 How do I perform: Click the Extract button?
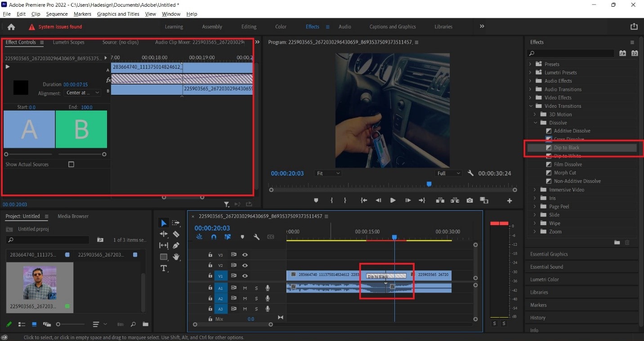[x=455, y=200]
